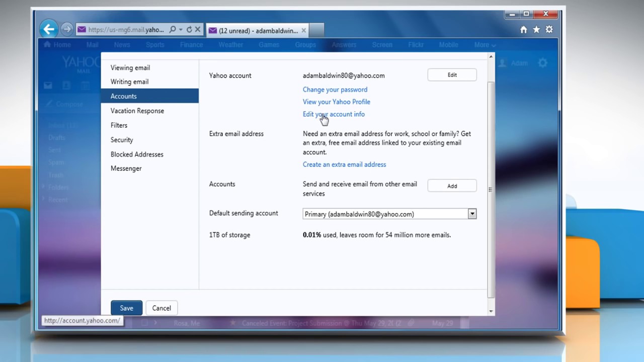Click the Yahoo Mail settings gear icon

(542, 63)
